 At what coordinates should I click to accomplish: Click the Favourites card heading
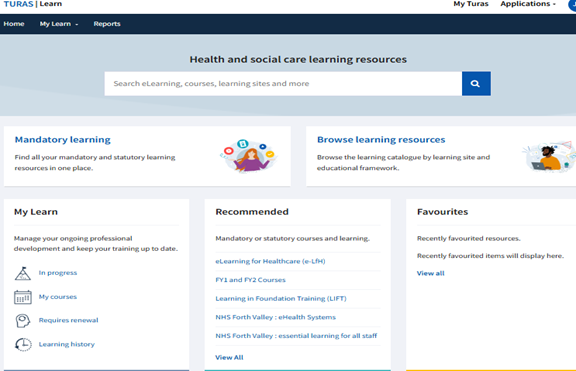[442, 212]
